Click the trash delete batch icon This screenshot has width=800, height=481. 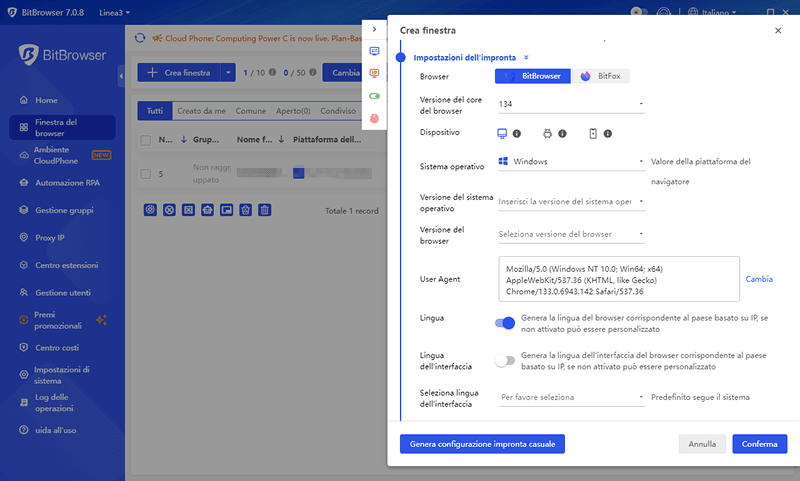[264, 210]
